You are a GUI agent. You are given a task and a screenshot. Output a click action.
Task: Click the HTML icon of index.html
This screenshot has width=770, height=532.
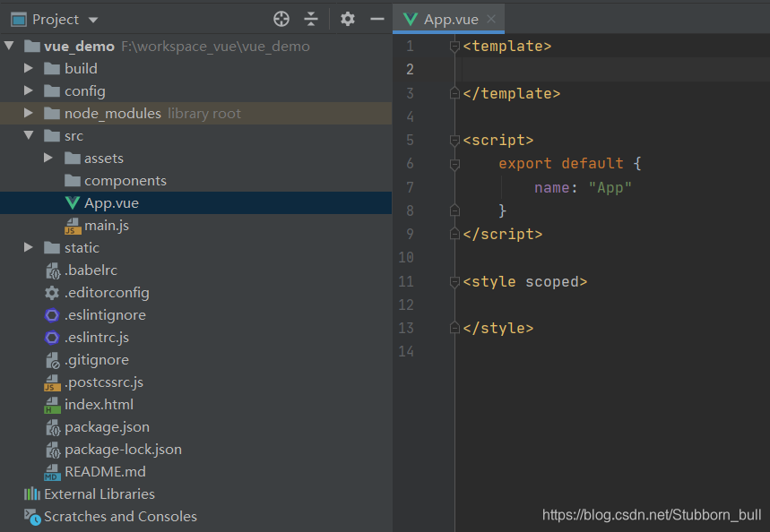click(x=52, y=405)
